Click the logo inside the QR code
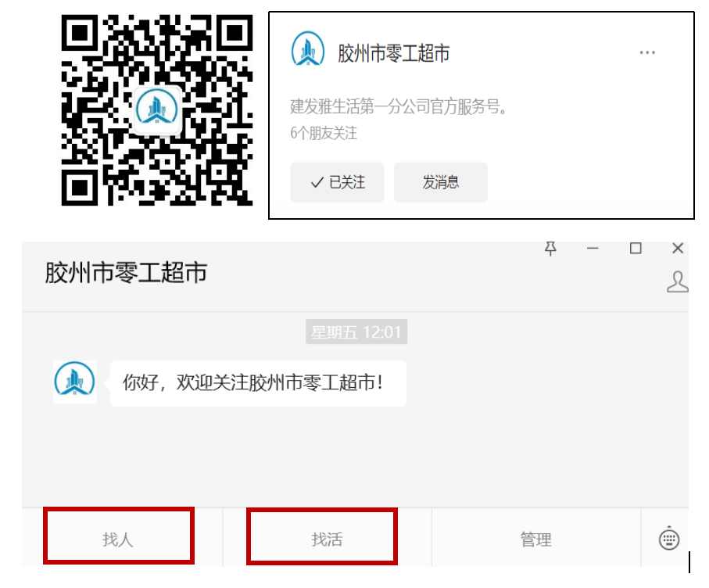This screenshot has width=709, height=588. pyautogui.click(x=157, y=110)
